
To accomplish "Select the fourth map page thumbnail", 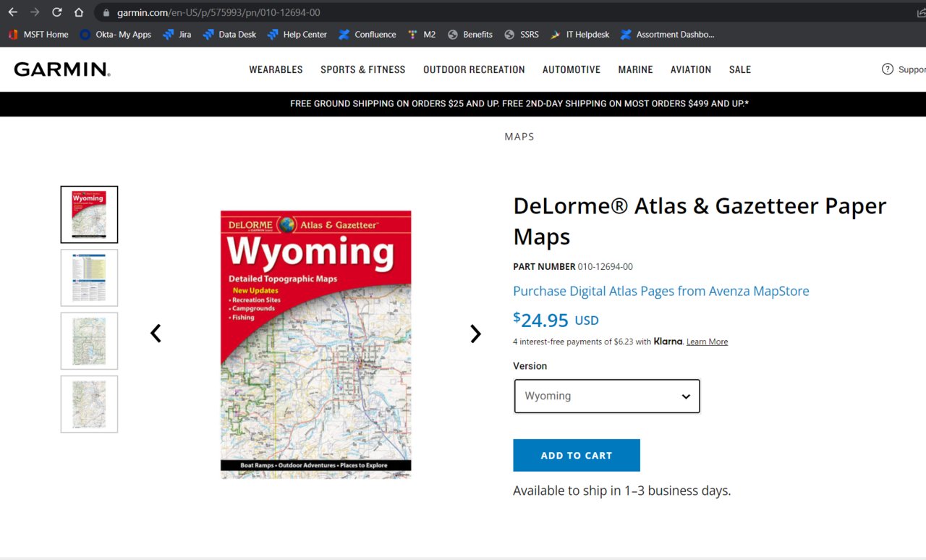I will tap(89, 404).
